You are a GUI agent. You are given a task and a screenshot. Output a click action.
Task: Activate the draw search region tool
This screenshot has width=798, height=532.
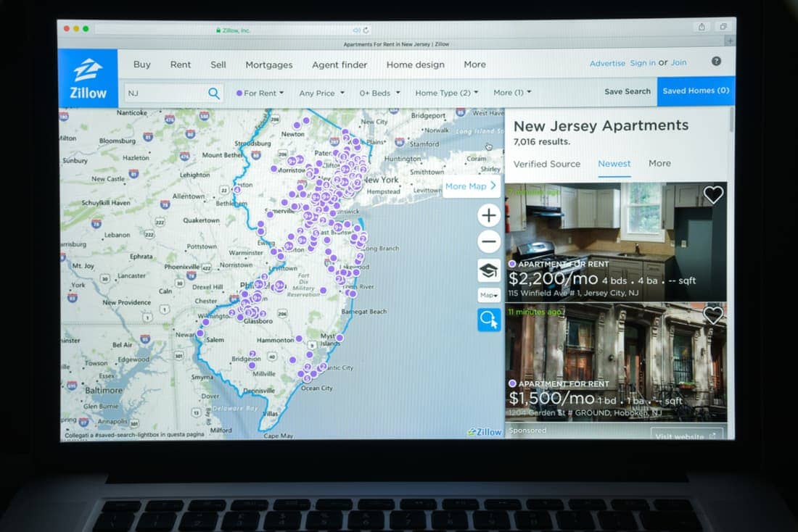point(488,320)
